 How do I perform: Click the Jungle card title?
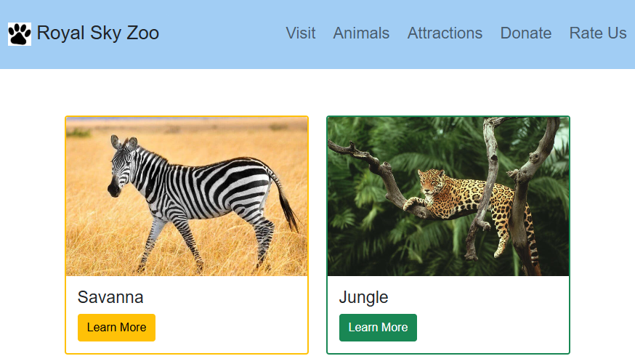pos(363,297)
